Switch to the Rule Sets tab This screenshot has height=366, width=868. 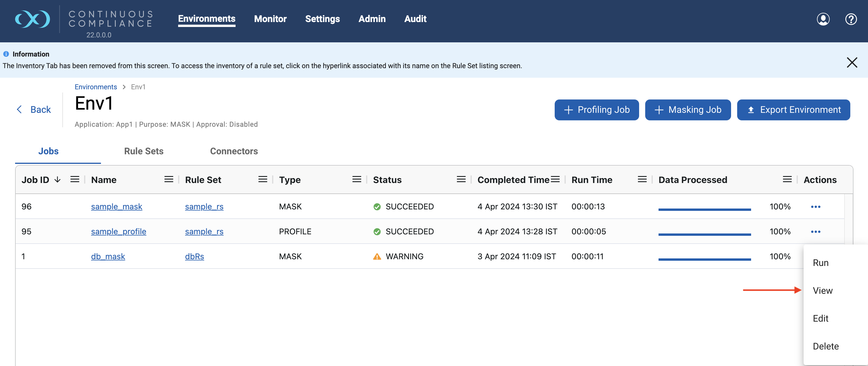click(144, 151)
